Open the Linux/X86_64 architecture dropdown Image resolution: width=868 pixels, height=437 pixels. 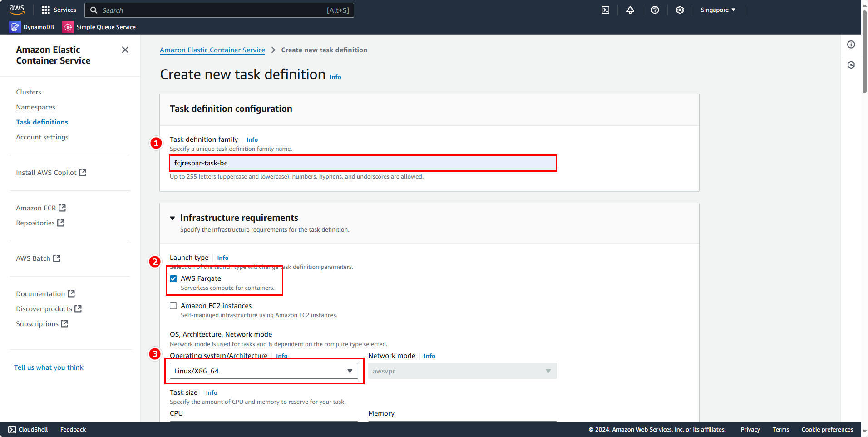tap(264, 371)
